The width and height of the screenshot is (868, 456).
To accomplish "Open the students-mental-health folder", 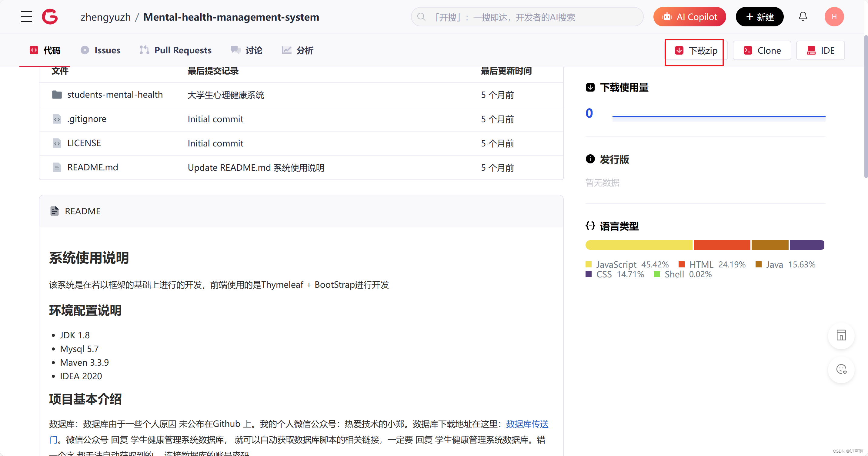I will pos(115,95).
